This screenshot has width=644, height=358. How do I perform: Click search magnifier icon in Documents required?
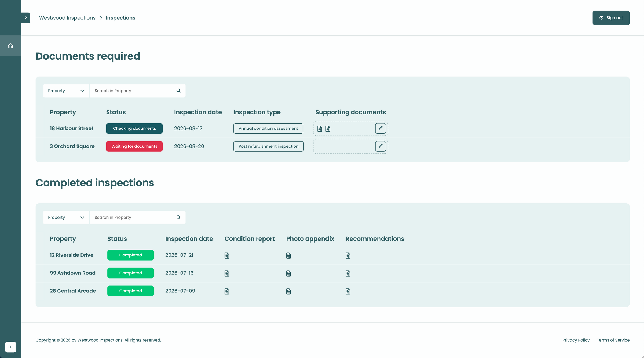[x=178, y=91]
